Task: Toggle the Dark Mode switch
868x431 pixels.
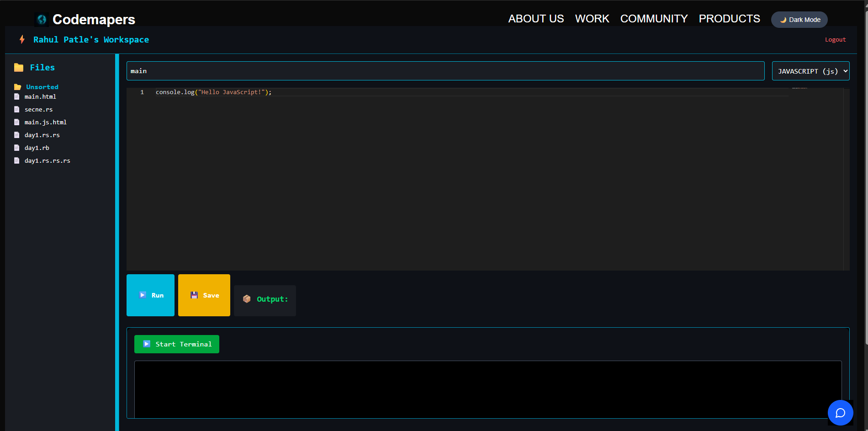Action: tap(799, 20)
